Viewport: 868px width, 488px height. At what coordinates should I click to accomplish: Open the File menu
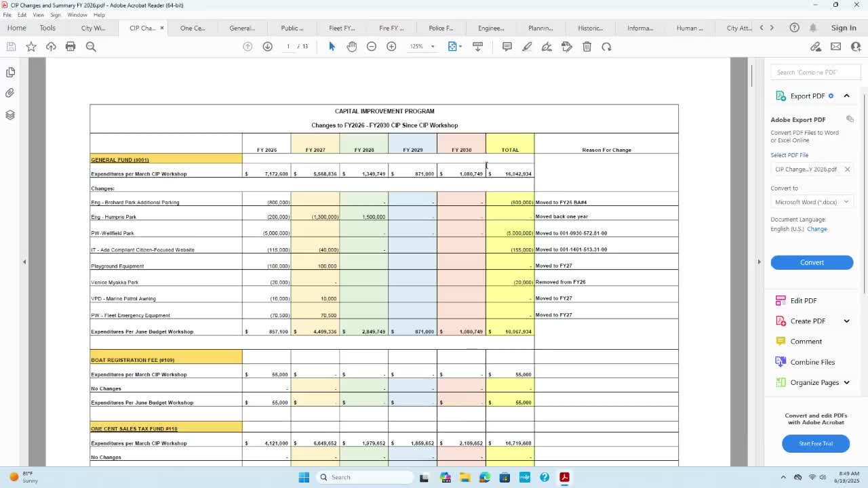click(7, 15)
